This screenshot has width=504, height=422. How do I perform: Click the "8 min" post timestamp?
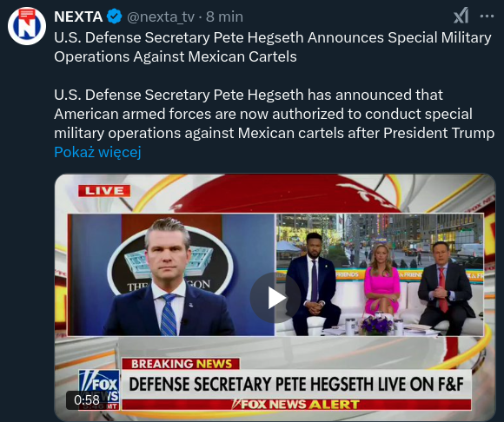point(224,16)
